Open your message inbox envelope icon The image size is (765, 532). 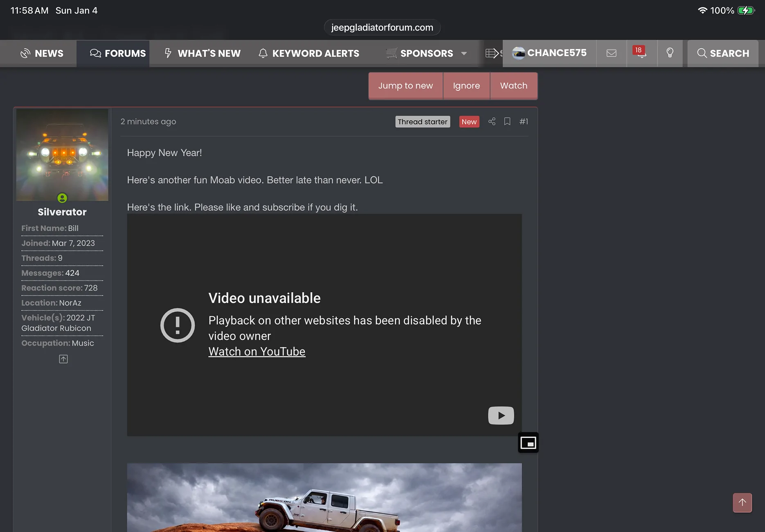pyautogui.click(x=611, y=53)
